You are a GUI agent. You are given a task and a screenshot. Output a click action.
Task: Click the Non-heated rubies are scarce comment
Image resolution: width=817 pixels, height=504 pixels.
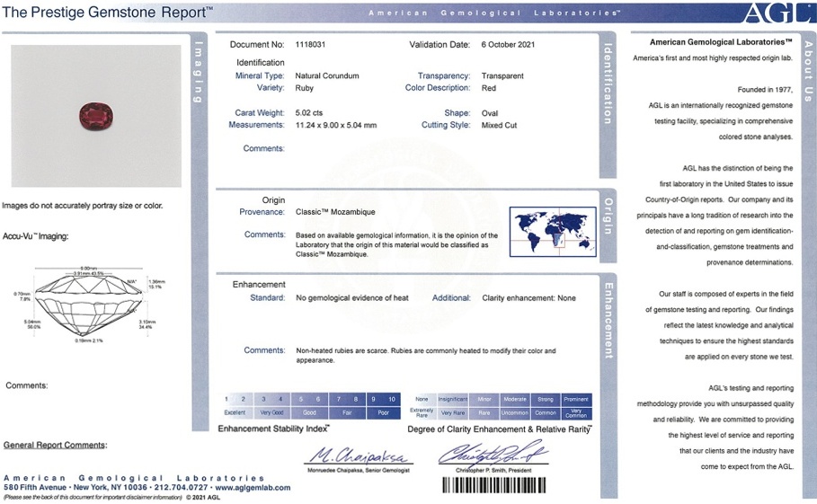point(426,356)
